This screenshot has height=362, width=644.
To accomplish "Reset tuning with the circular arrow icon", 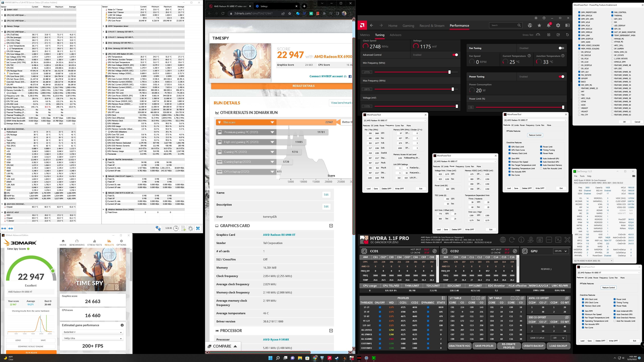I will [567, 35].
